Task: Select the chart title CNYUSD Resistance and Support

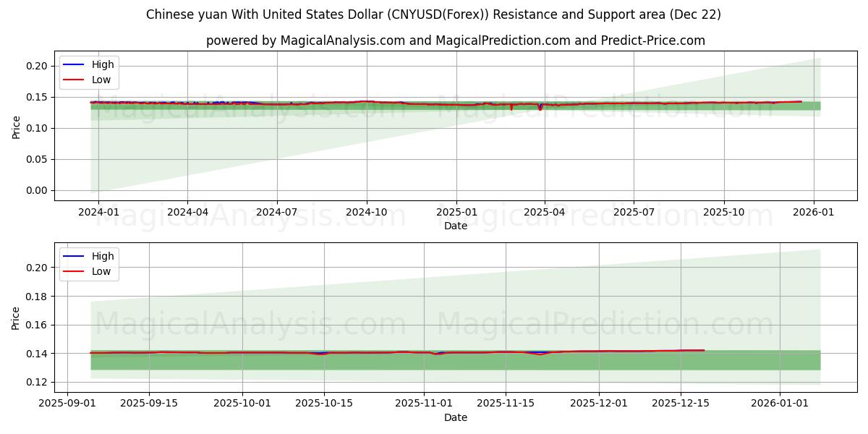Action: pos(434,14)
